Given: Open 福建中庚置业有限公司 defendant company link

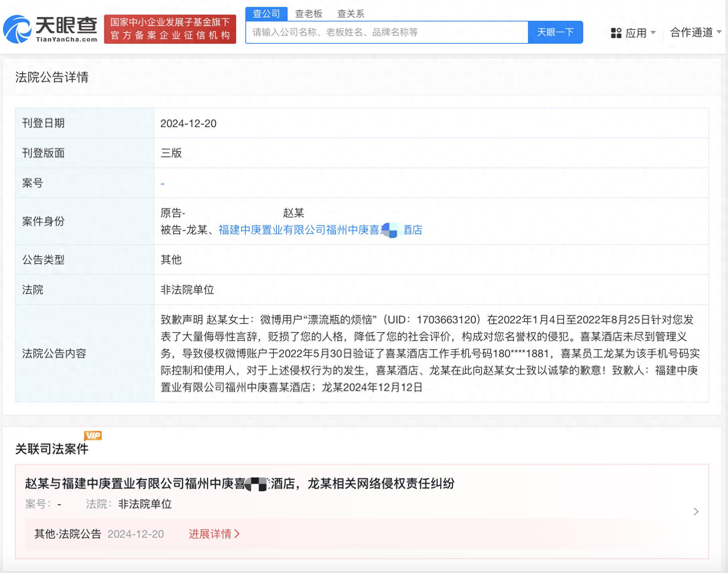Looking at the screenshot, I should tap(321, 230).
